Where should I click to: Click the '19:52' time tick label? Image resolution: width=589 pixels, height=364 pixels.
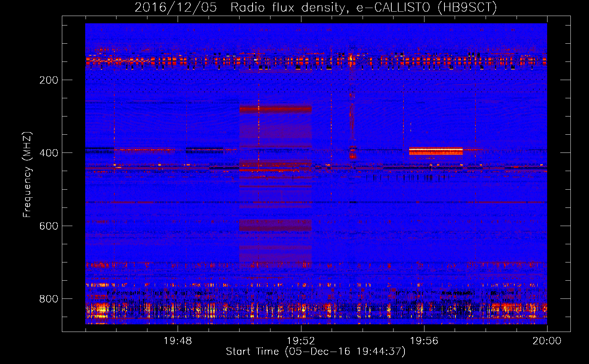[x=301, y=341]
